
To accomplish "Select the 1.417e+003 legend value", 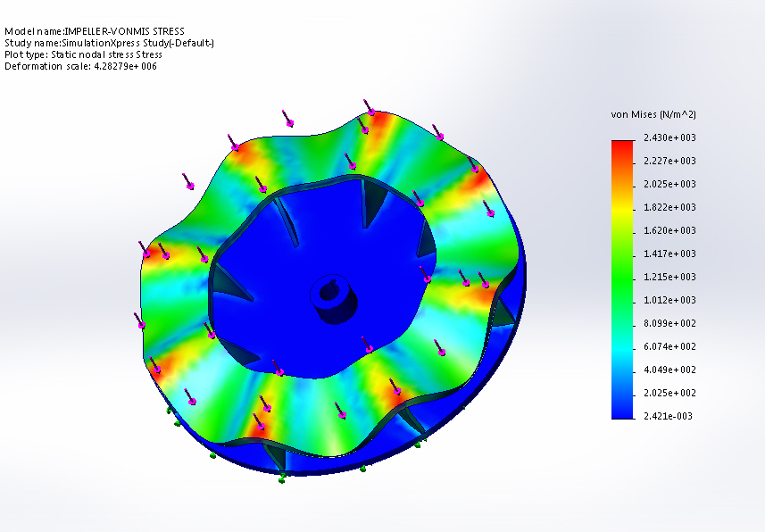I will pos(669,254).
